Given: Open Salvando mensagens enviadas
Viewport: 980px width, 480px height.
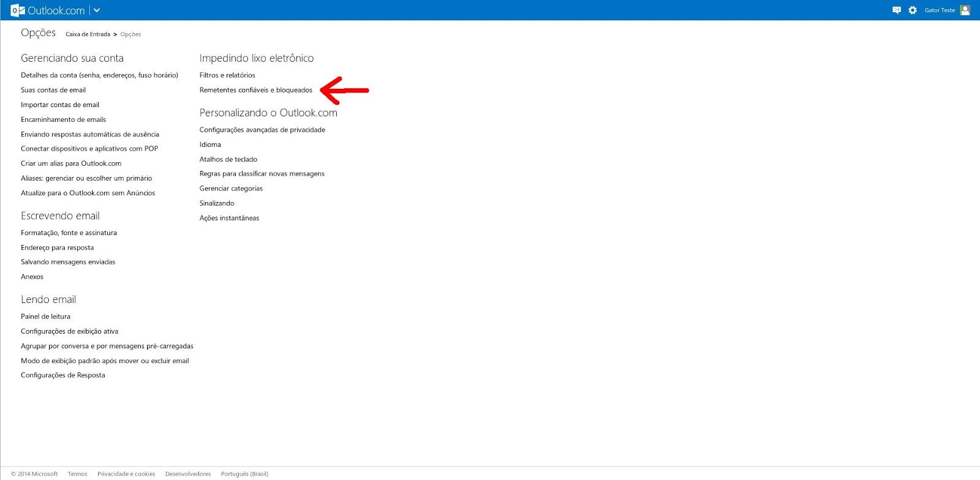Looking at the screenshot, I should tap(68, 262).
